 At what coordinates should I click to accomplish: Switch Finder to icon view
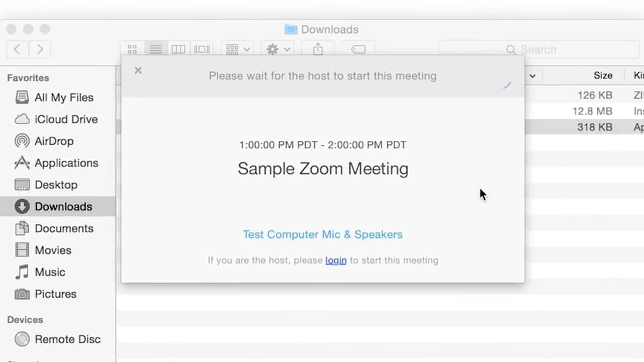click(132, 49)
